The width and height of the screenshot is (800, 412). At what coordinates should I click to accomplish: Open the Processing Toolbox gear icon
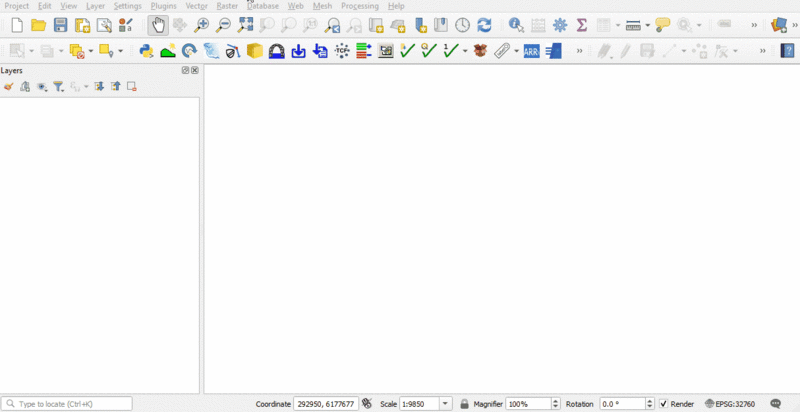click(x=560, y=25)
